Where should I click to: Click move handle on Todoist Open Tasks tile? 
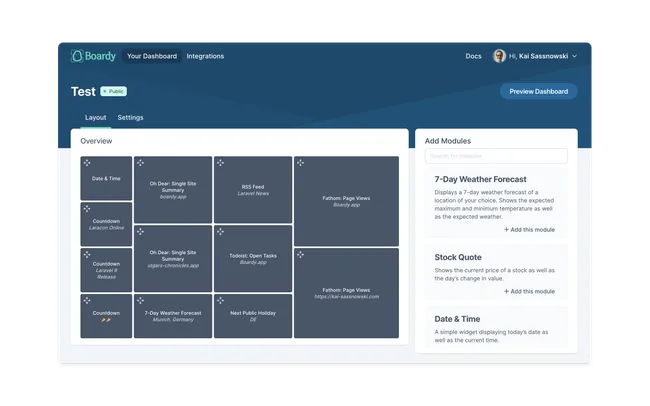pos(221,232)
